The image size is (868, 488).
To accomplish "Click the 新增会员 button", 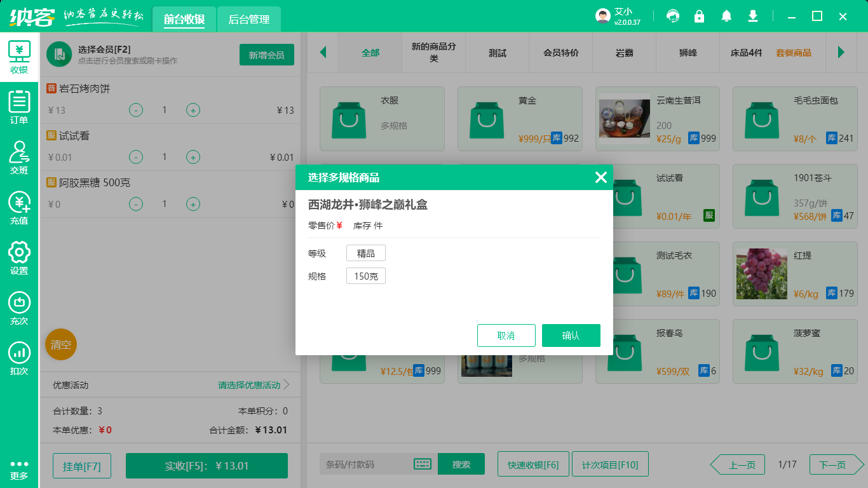I will (266, 55).
